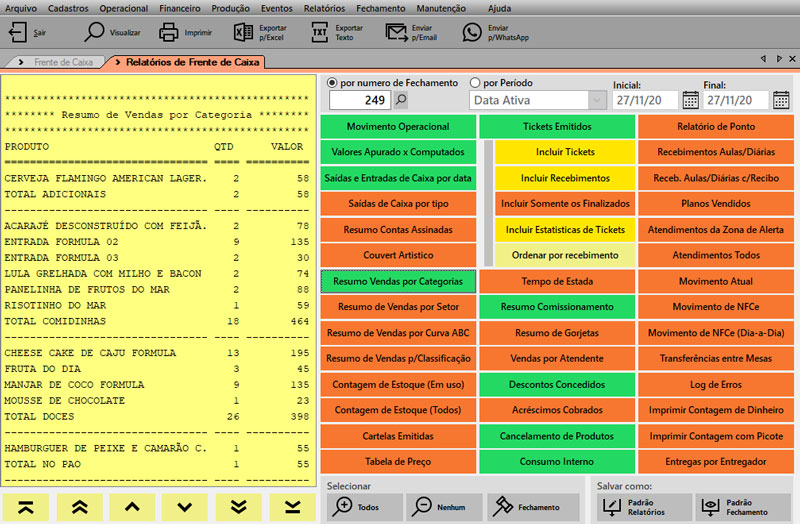The image size is (800, 524).
Task: Click Movimento de NFCe button
Action: coord(716,307)
